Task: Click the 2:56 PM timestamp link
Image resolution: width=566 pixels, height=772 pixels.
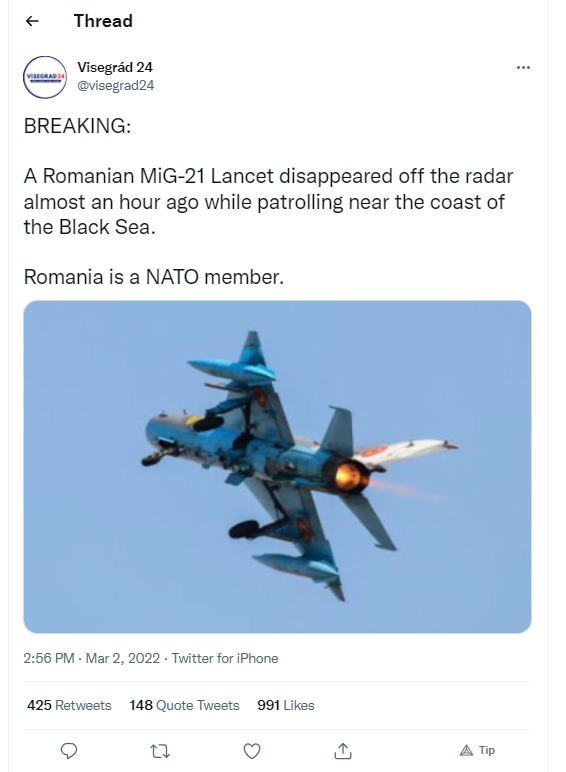Action: coord(49,658)
